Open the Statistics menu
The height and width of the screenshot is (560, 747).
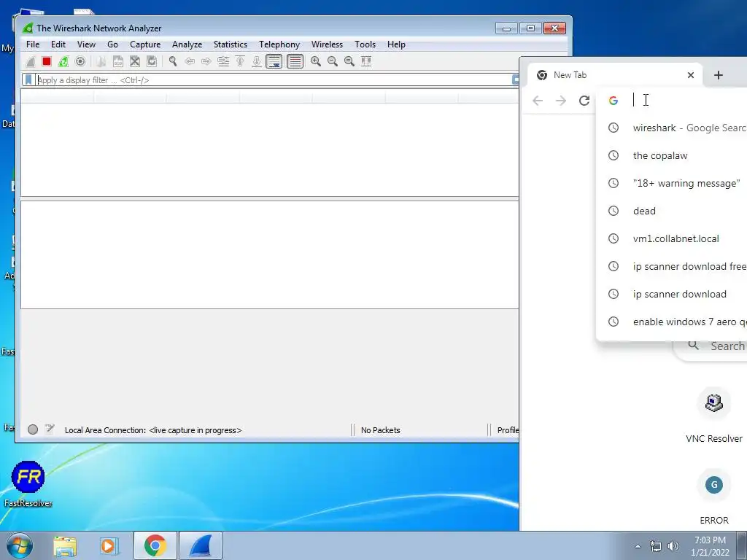[230, 44]
